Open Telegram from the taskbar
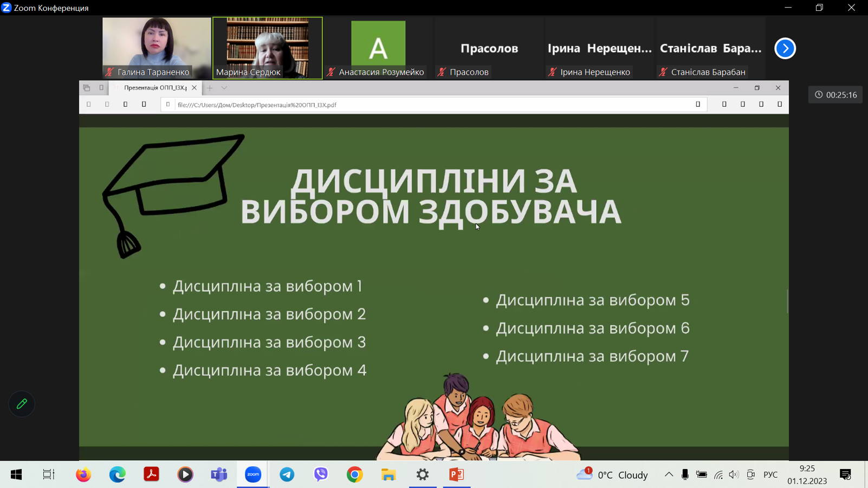This screenshot has height=488, width=868. [x=287, y=474]
